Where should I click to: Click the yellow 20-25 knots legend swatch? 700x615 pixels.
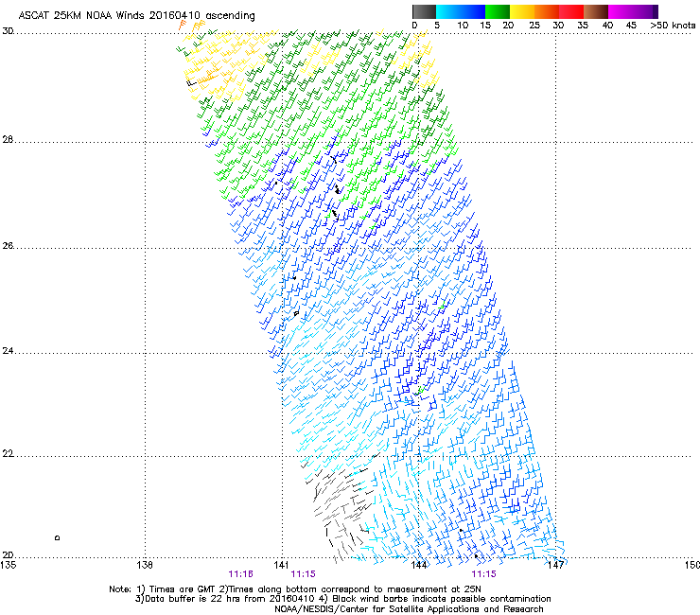[522, 11]
